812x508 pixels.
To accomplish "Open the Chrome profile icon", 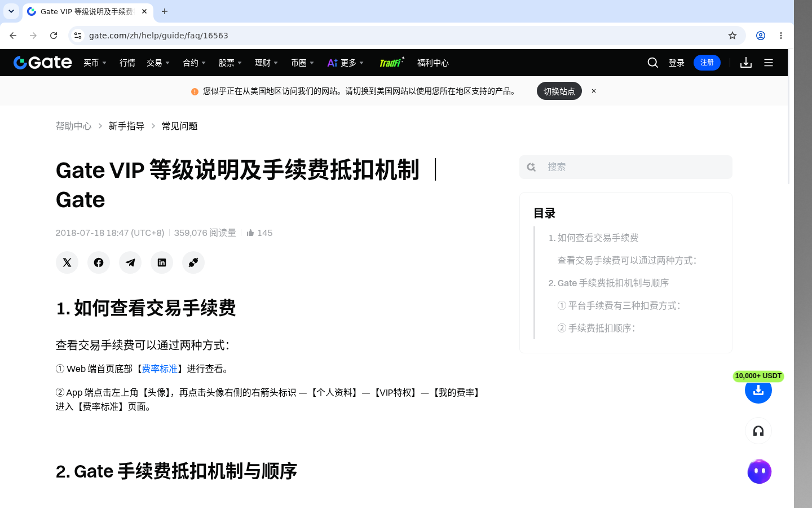I will pyautogui.click(x=761, y=36).
